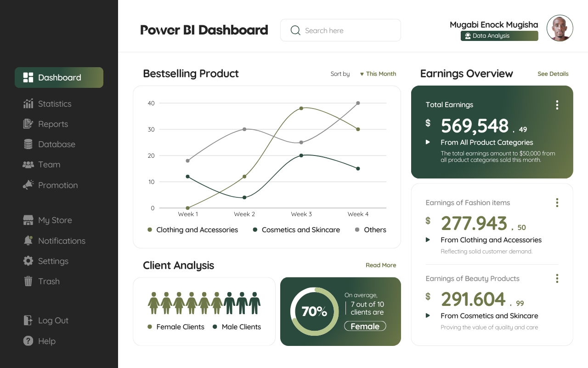Click the Settings gear icon
The image size is (588, 368).
(x=28, y=261)
